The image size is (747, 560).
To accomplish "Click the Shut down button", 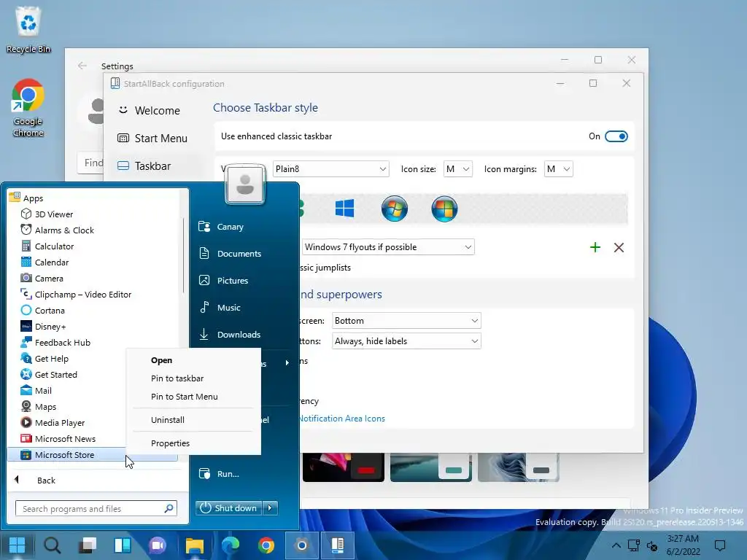I will (x=229, y=508).
